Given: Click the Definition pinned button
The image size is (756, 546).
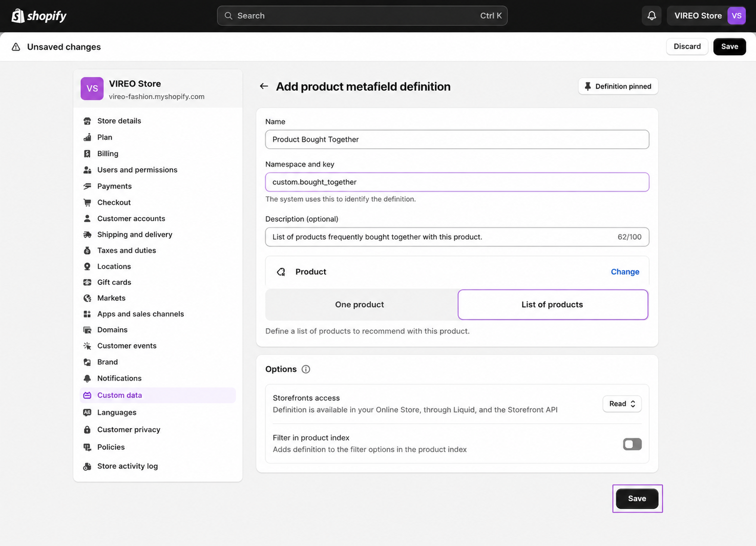Looking at the screenshot, I should [x=618, y=87].
